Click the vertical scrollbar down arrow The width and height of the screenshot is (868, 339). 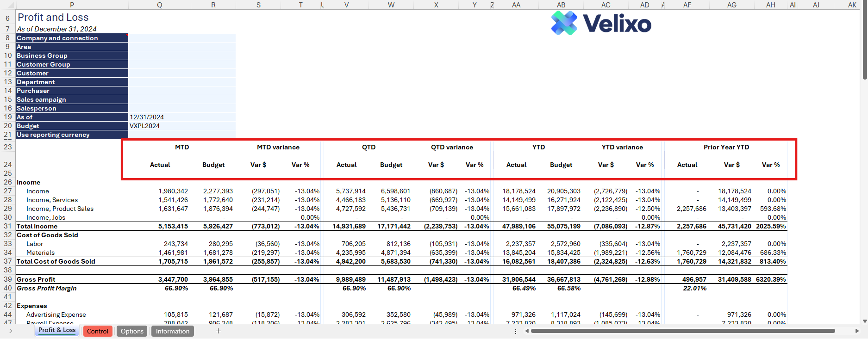click(x=864, y=321)
